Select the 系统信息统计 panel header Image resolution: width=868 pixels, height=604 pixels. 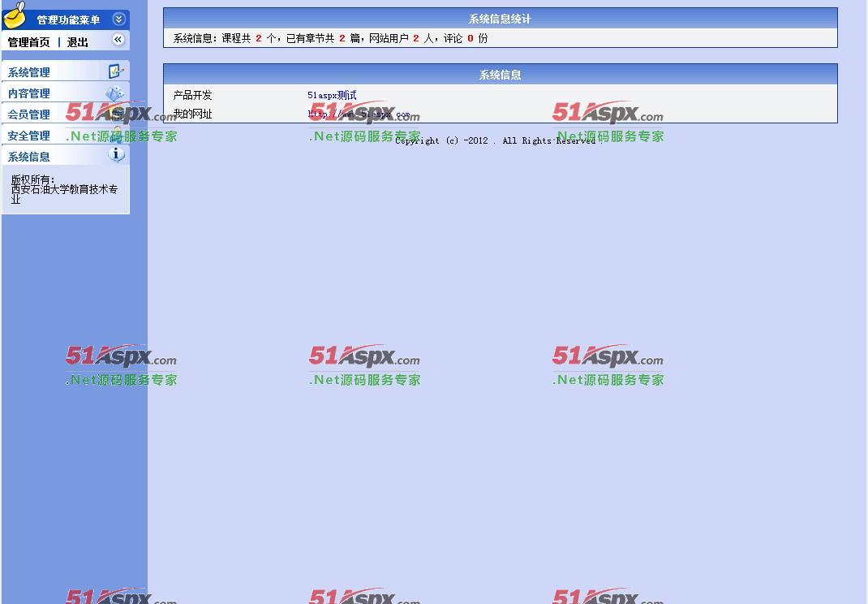click(500, 19)
